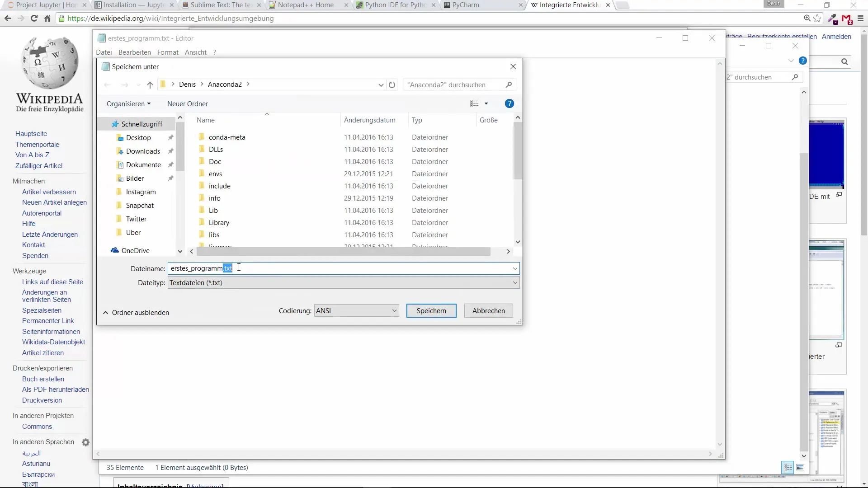Click the navigation pane scrollbar thumb
Viewport: 868px width, 488px height.
tap(180, 147)
